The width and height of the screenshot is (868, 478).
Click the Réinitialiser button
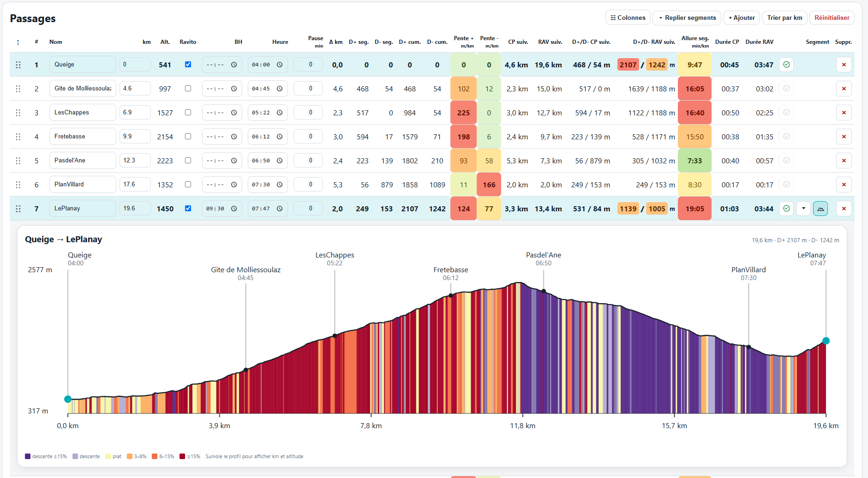click(832, 18)
